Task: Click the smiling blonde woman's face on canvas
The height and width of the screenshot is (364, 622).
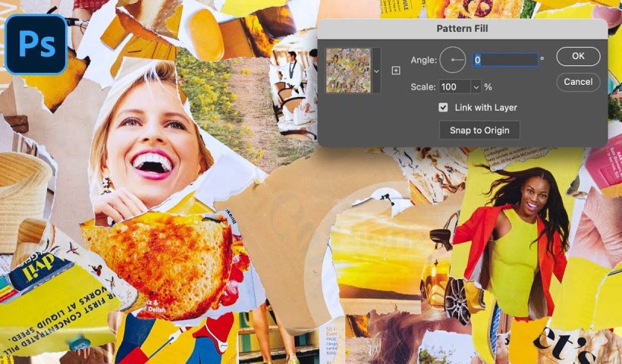Action: click(x=148, y=144)
